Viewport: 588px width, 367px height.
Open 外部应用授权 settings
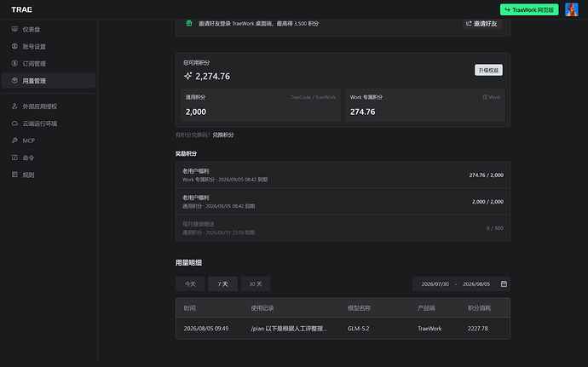pos(49,106)
